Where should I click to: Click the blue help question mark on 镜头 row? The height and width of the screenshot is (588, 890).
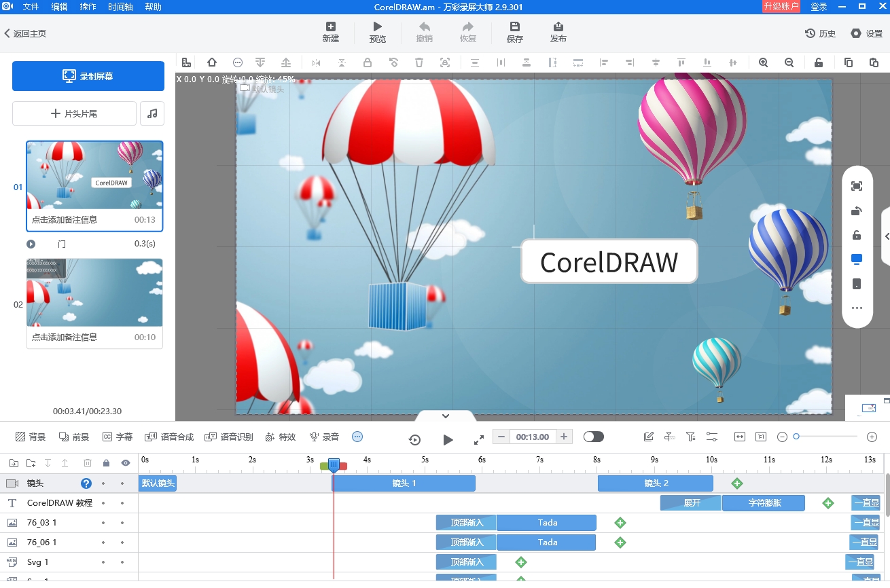86,483
